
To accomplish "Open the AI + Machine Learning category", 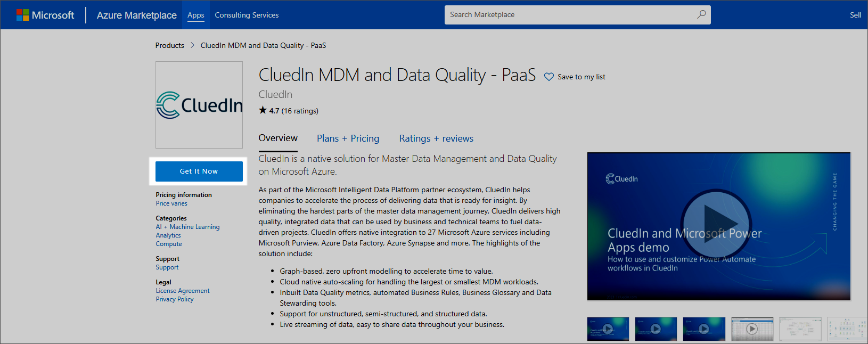I will point(187,227).
